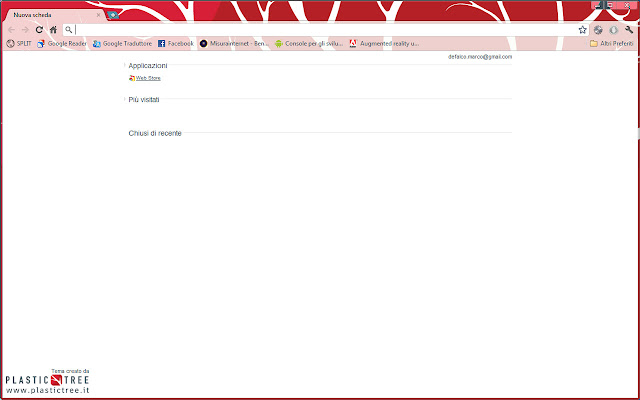This screenshot has width=640, height=400.
Task: Bookmark this page with the star icon
Action: [x=582, y=30]
